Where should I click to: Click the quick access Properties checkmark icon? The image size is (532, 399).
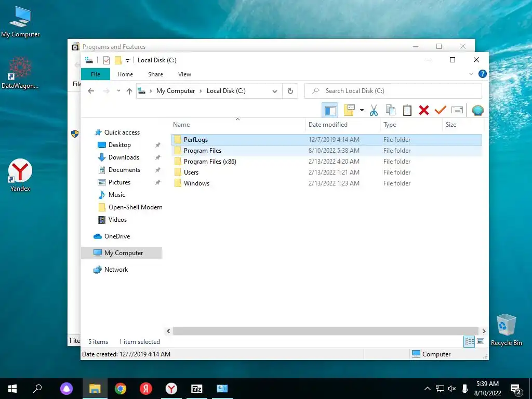click(x=107, y=60)
